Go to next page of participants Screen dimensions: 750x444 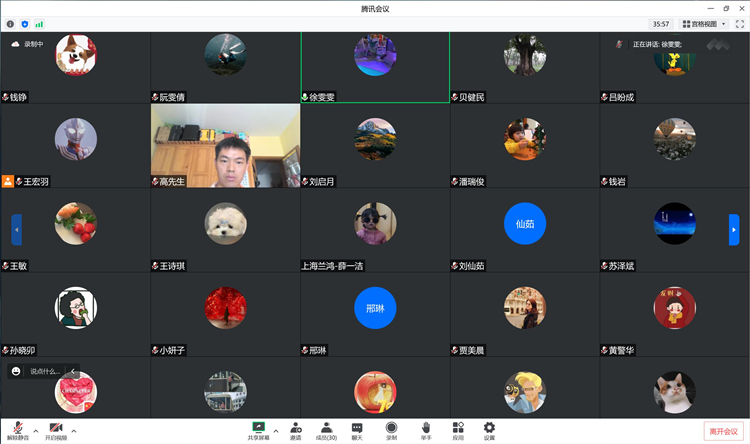pos(734,230)
